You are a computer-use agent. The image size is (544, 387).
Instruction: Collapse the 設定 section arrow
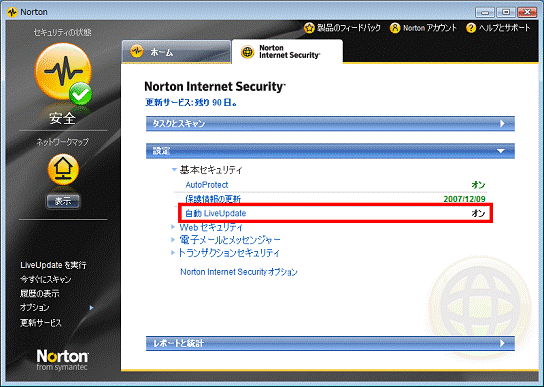pyautogui.click(x=501, y=151)
